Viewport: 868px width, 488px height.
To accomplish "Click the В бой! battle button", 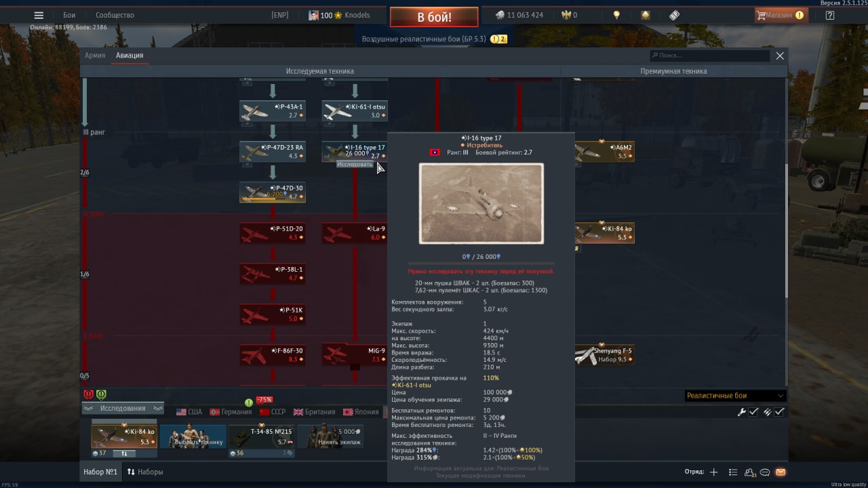I will pyautogui.click(x=434, y=17).
